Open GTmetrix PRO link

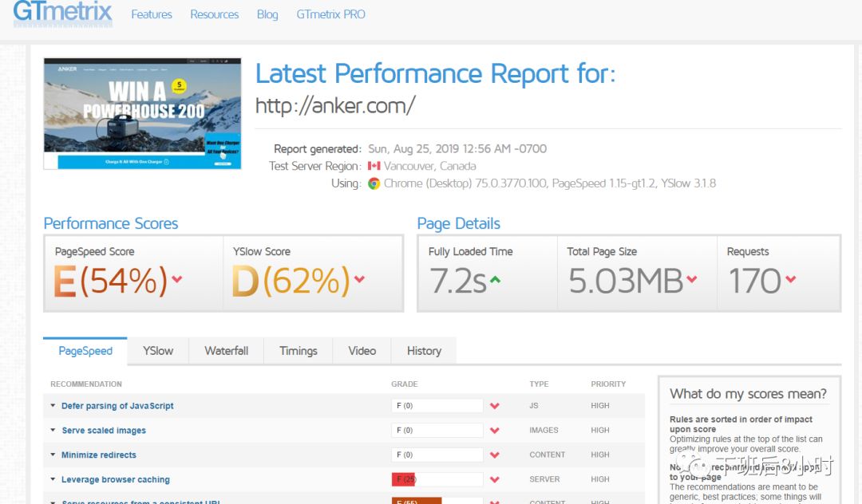tap(330, 14)
